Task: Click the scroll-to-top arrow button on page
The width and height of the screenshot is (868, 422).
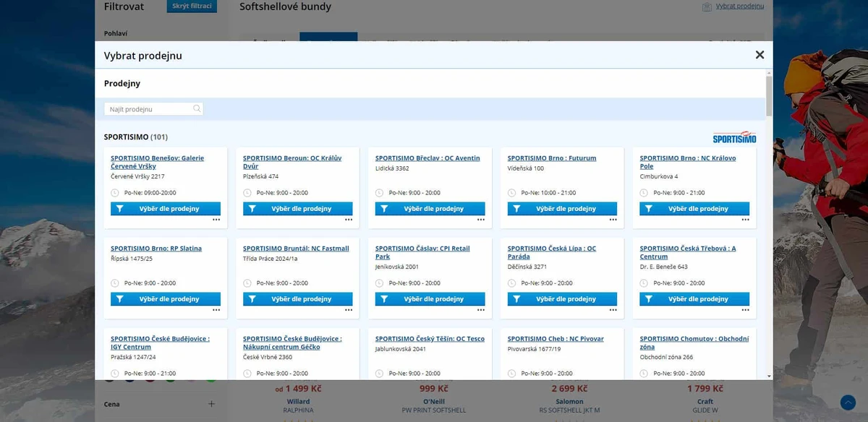Action: pyautogui.click(x=848, y=402)
